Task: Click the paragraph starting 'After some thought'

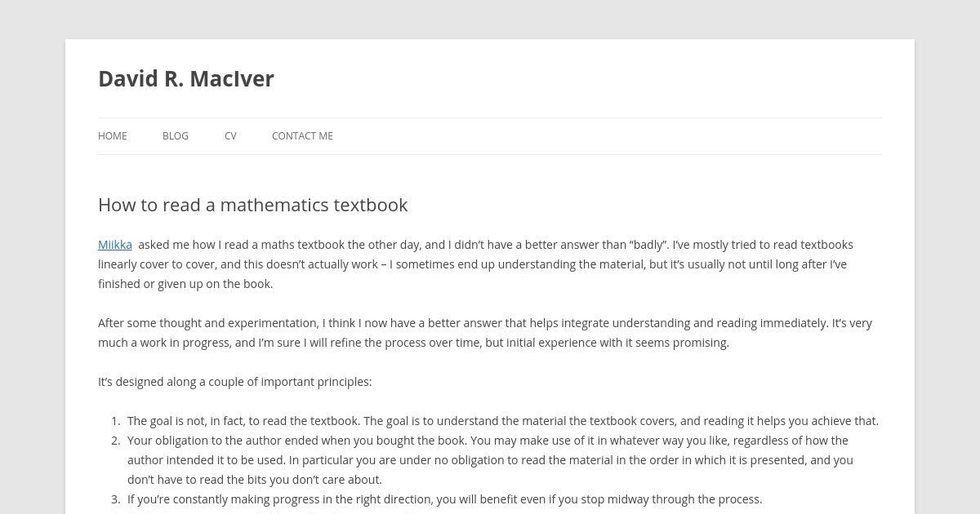Action: [x=485, y=333]
